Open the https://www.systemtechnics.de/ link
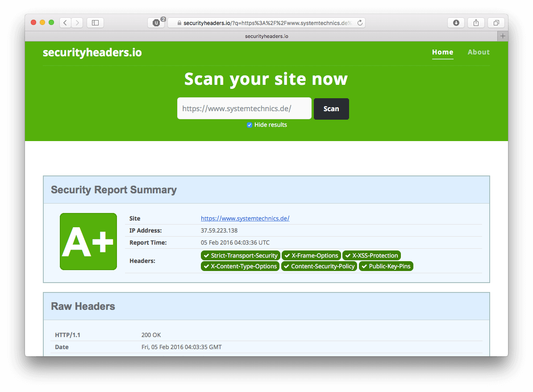 click(x=245, y=218)
